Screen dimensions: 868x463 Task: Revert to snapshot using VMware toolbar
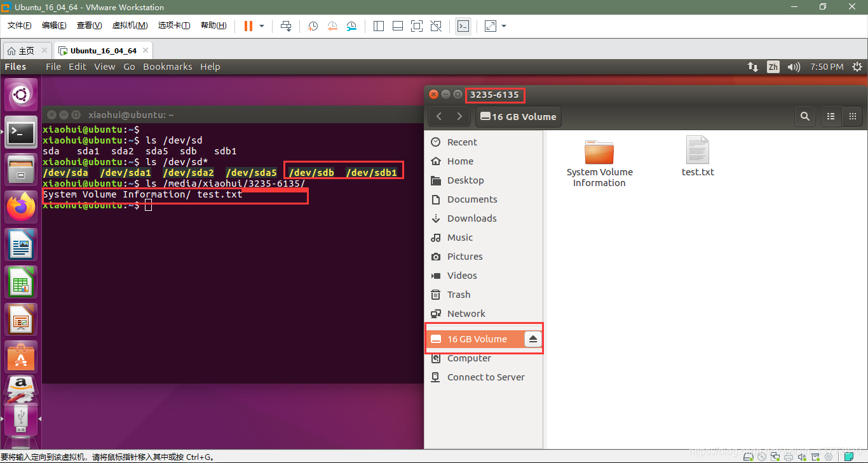point(332,26)
